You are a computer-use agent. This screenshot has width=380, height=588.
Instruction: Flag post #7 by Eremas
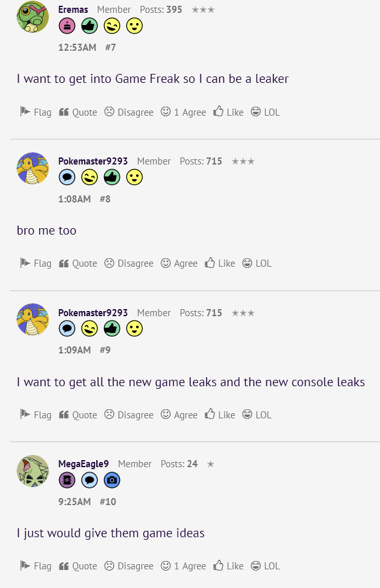coord(35,112)
